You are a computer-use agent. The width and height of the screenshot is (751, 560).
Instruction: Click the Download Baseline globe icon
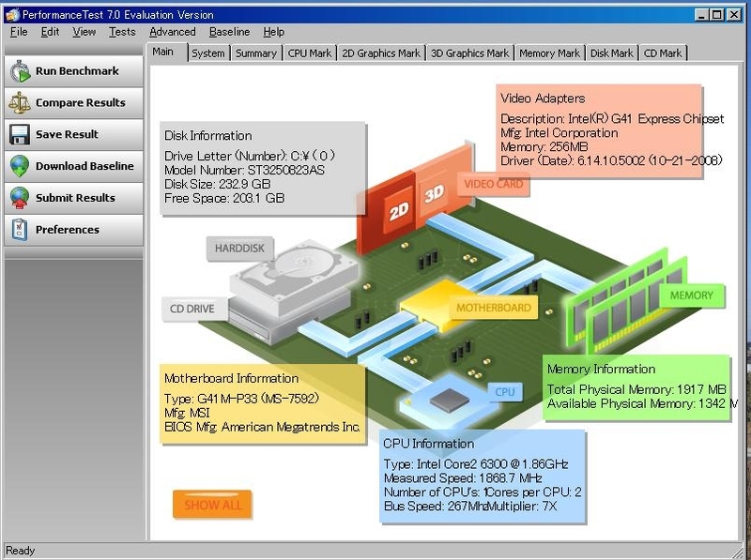point(20,166)
